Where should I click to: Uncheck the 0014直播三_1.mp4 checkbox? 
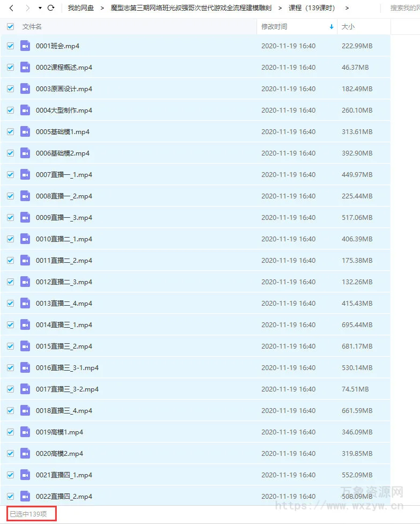pyautogui.click(x=10, y=325)
